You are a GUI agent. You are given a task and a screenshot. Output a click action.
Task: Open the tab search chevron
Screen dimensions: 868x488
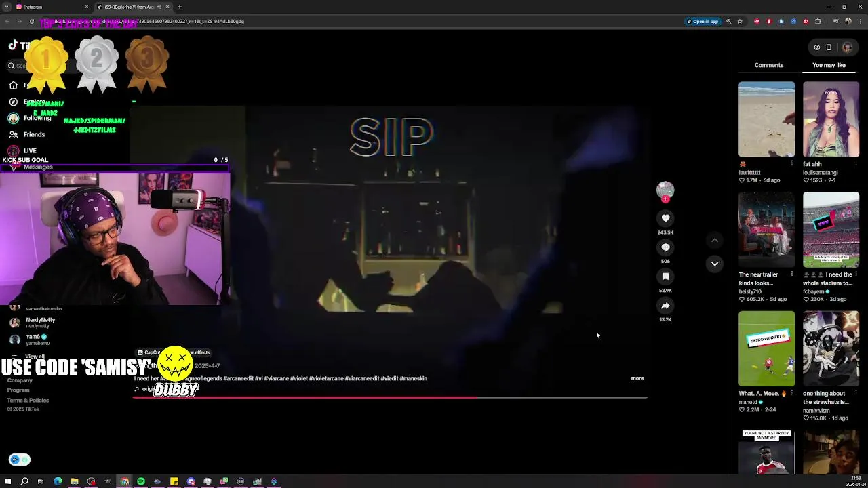coord(7,7)
